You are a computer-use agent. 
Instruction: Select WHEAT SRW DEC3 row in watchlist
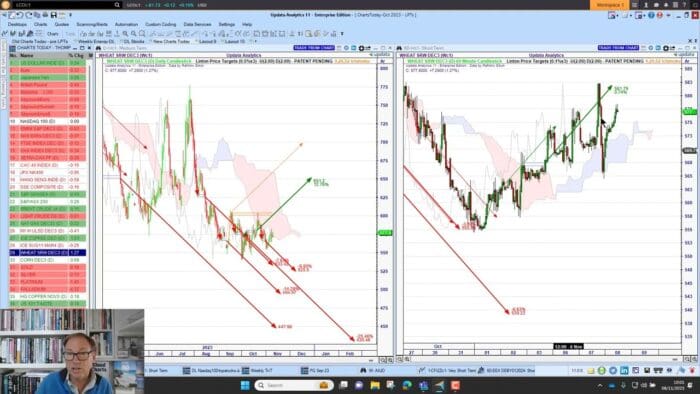48,253
